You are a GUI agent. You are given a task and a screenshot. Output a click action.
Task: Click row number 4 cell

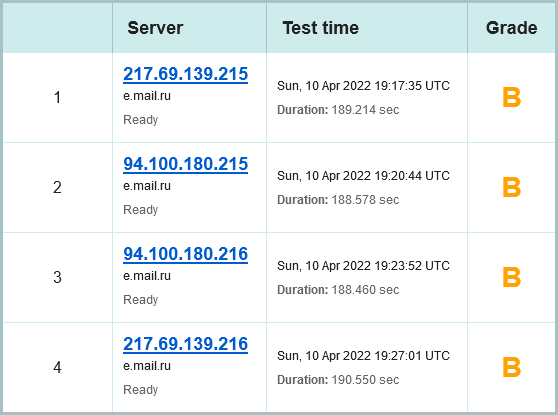58,367
